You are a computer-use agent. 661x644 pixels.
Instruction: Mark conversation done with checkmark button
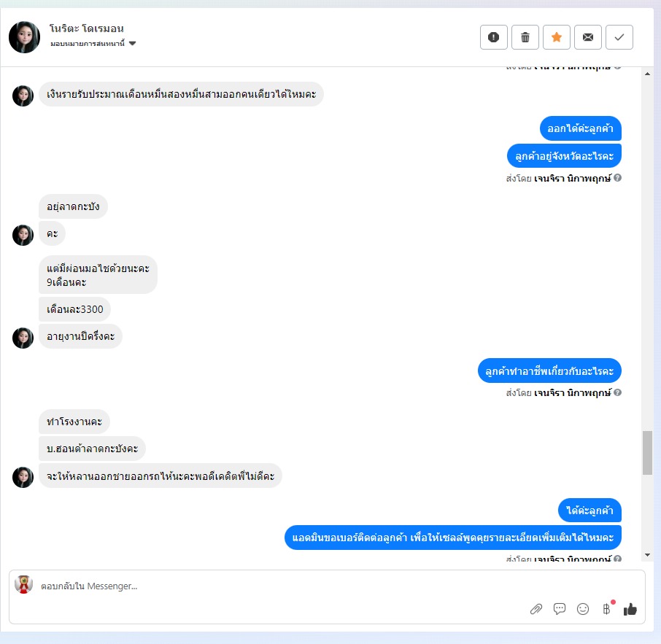[619, 37]
